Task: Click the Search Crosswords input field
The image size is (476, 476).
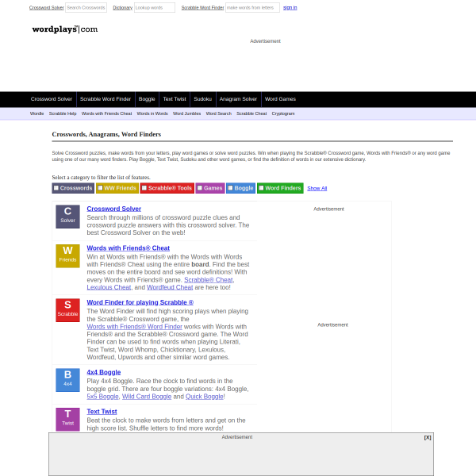Action: point(86,8)
